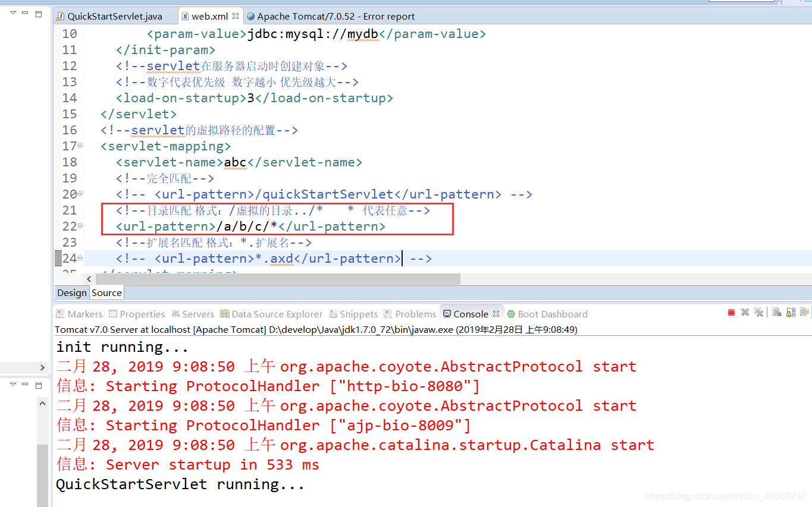Open the Apache Tomcat Error report tab
The image size is (812, 507).
click(331, 17)
